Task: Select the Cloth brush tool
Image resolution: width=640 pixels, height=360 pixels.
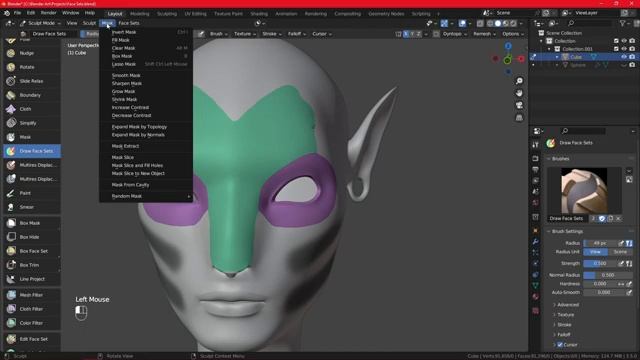Action: click(x=32, y=109)
